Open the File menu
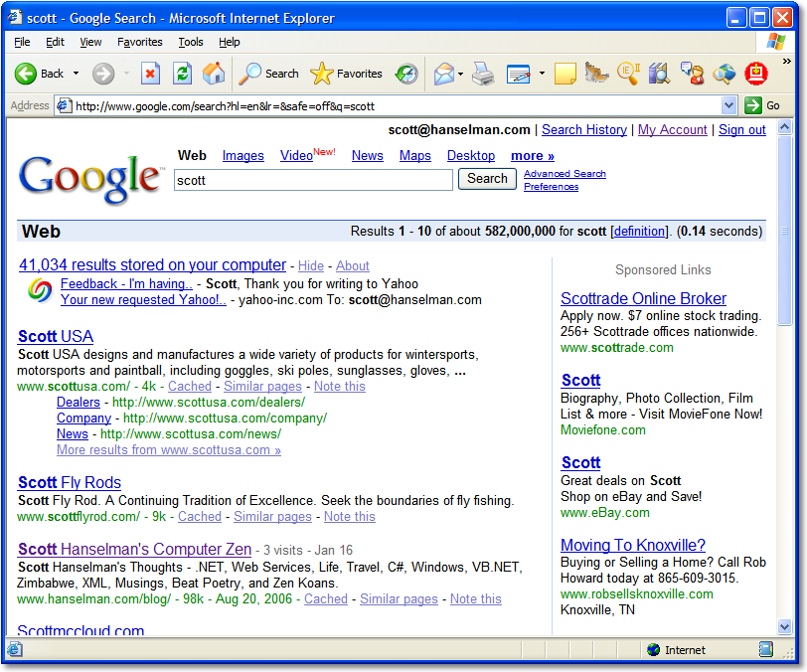 pos(22,42)
